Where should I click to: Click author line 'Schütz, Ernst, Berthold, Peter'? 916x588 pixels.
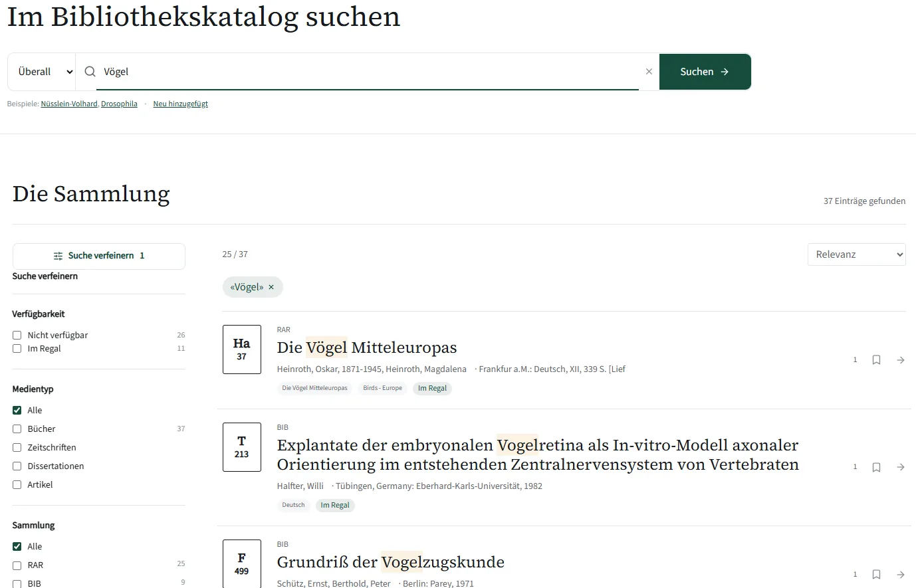pos(334,583)
